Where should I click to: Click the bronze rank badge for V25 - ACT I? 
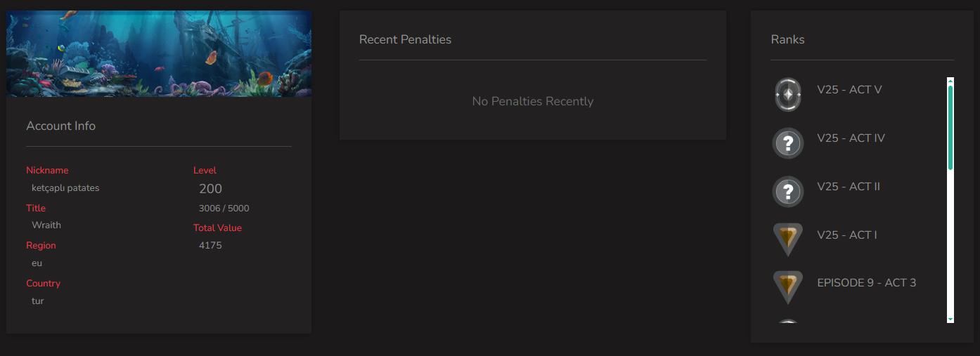pyautogui.click(x=788, y=239)
